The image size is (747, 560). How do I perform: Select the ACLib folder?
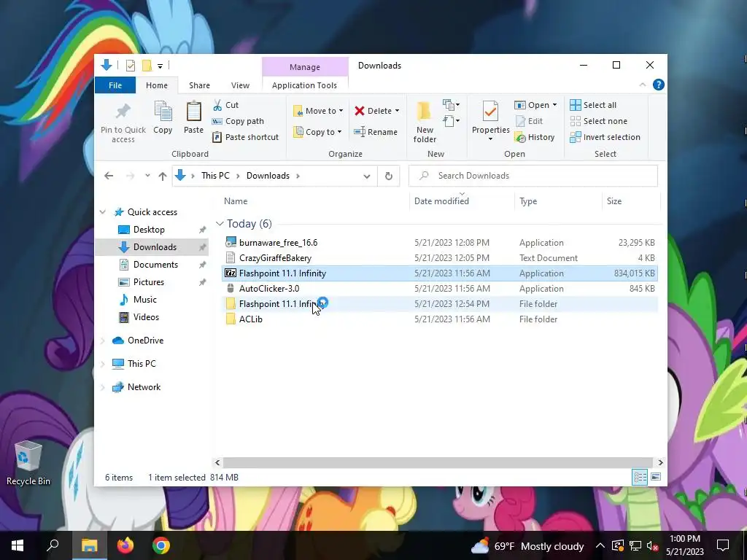pyautogui.click(x=440, y=319)
